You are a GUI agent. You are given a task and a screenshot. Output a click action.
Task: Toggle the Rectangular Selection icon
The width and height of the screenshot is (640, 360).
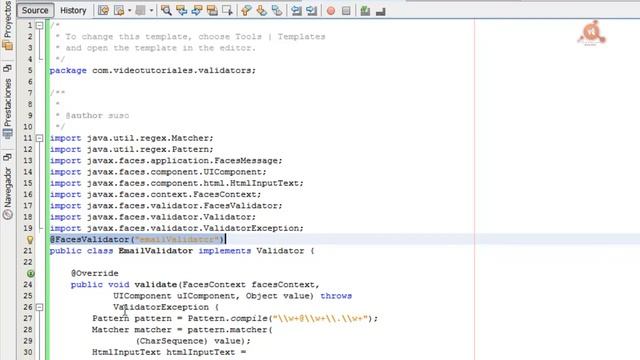pos(227,11)
